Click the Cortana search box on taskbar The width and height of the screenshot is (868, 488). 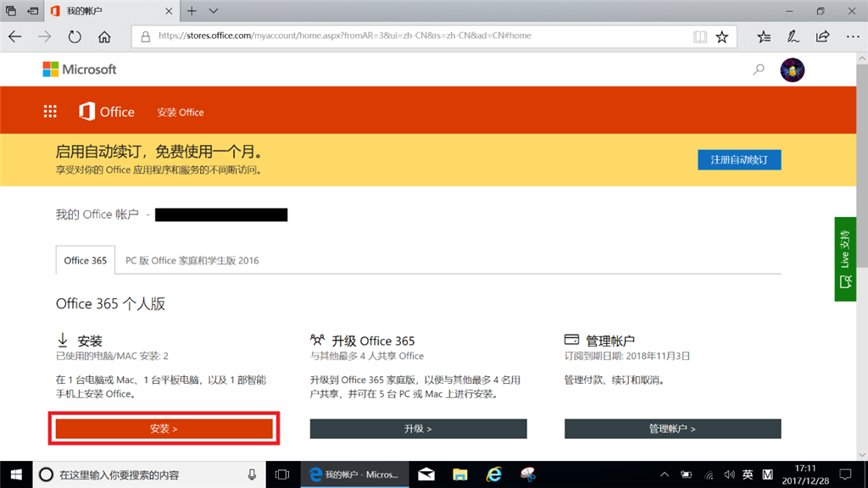(149, 474)
